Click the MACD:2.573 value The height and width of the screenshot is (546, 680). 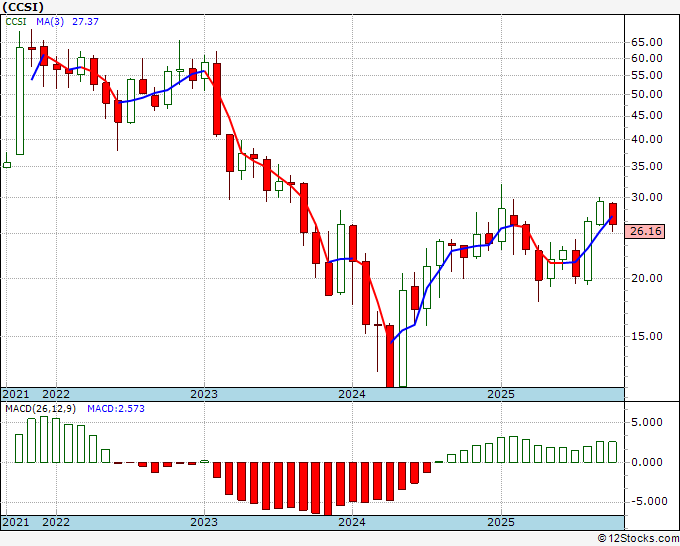click(116, 409)
